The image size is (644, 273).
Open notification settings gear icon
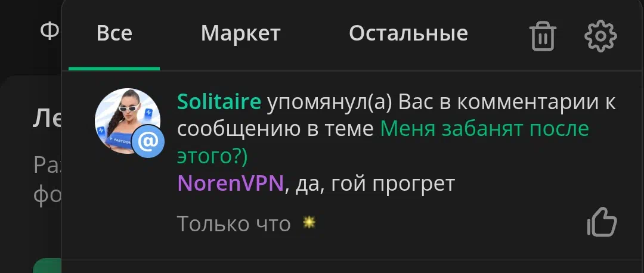600,36
